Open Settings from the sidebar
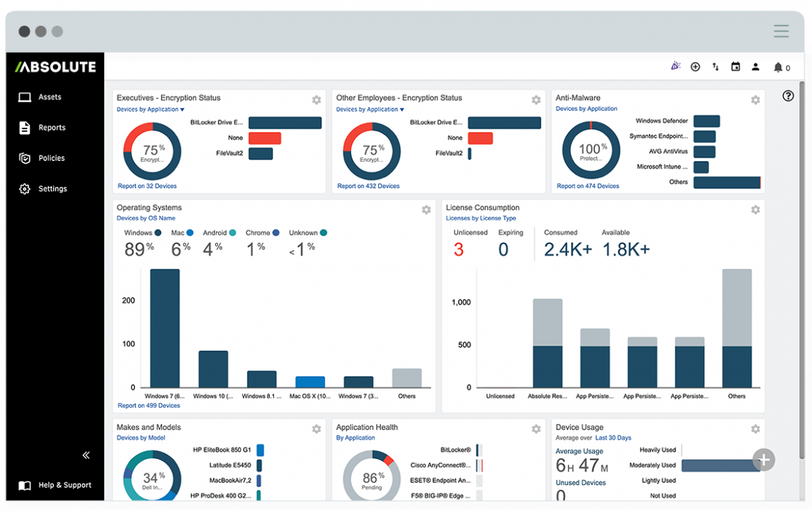812x512 pixels. [51, 188]
